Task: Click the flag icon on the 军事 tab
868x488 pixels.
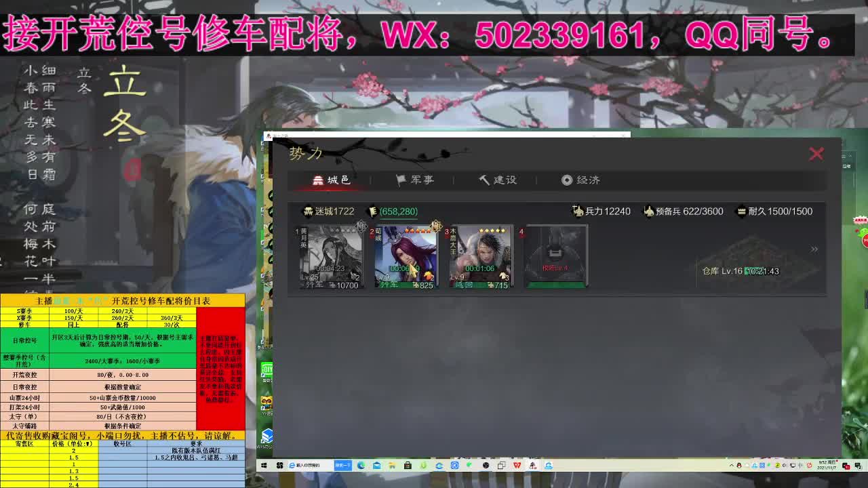Action: click(x=399, y=180)
